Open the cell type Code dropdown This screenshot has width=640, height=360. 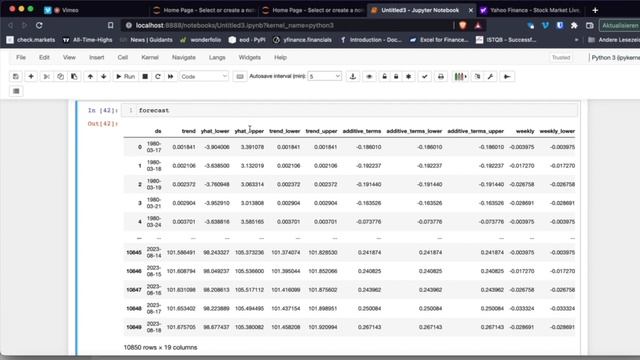click(x=204, y=76)
